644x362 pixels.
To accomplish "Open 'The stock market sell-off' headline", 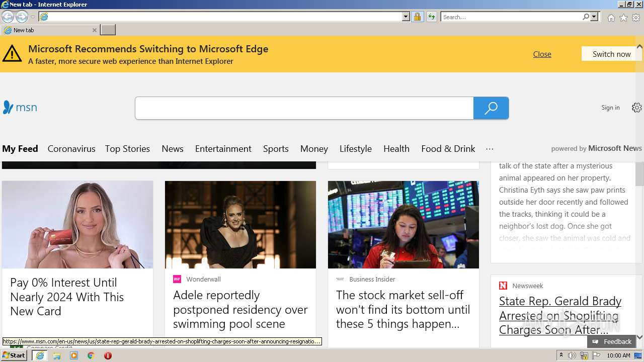I will (x=403, y=309).
